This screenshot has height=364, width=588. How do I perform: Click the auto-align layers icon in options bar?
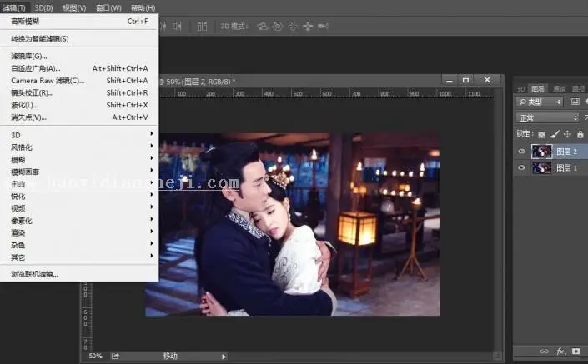[x=202, y=26]
